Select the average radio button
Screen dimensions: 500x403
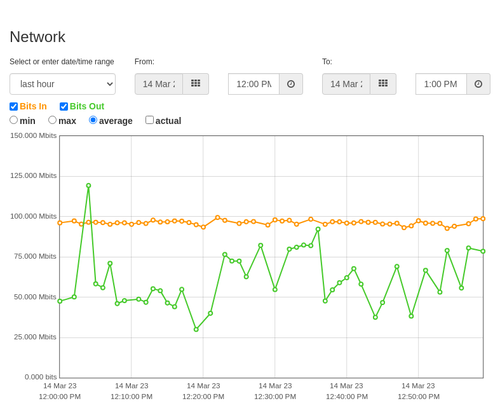tap(93, 120)
